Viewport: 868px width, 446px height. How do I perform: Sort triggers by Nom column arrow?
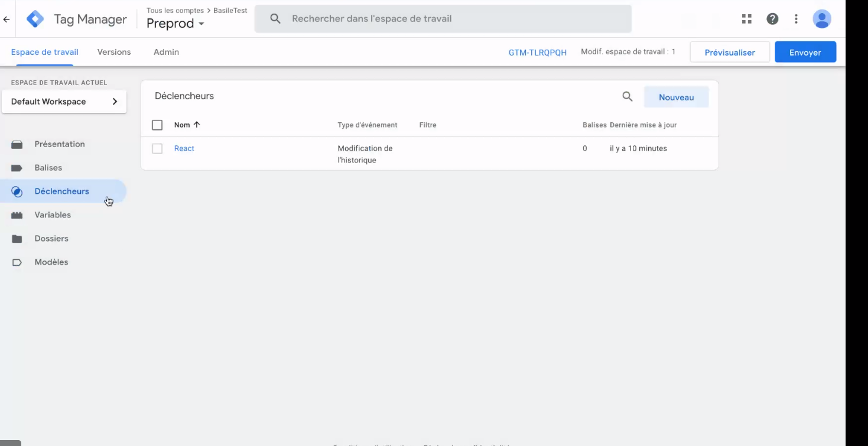click(x=197, y=125)
